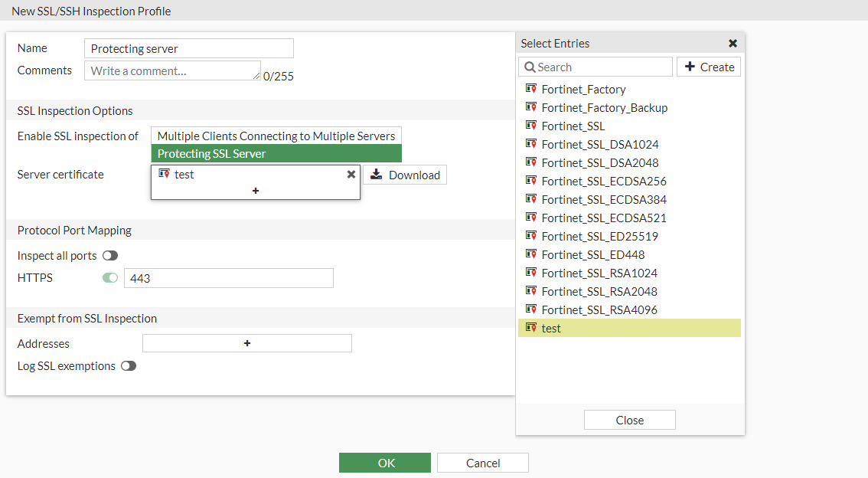Turn off the HTTPS port mapping toggle
Screen dimensions: 868x478
pos(110,278)
